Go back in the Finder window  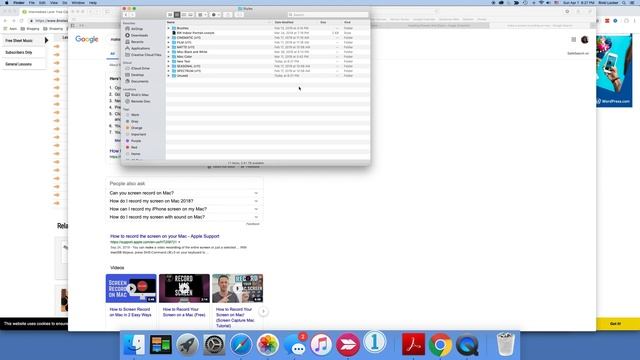pos(126,15)
